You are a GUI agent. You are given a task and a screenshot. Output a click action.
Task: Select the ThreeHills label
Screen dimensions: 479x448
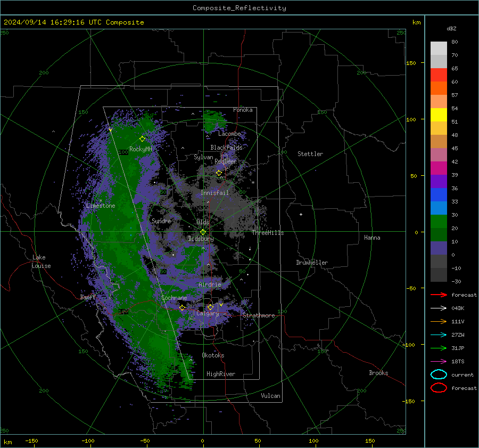click(268, 233)
